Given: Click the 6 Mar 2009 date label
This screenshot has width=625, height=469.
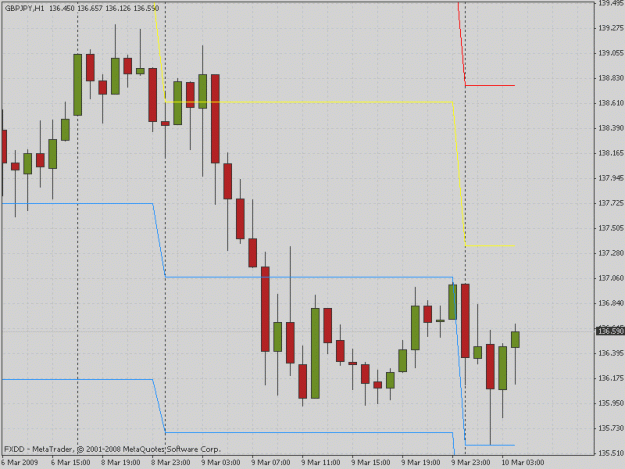Looking at the screenshot, I should [20, 462].
